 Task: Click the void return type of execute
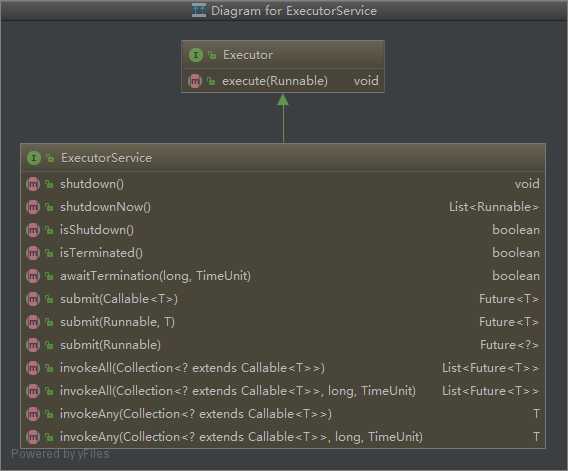(x=366, y=81)
